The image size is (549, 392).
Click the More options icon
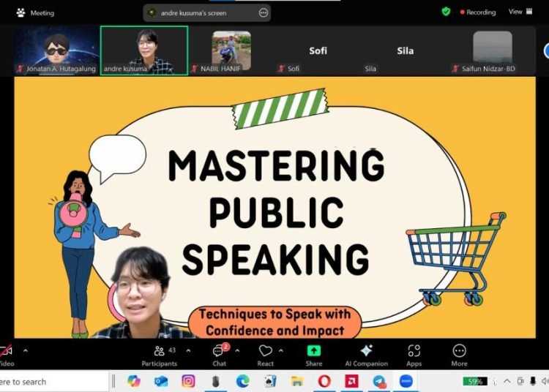point(459,352)
